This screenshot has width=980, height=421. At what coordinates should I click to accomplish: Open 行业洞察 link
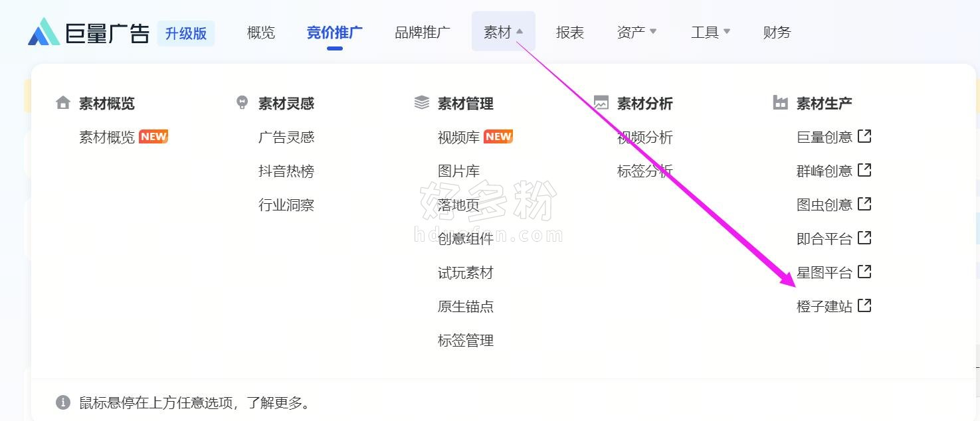point(286,205)
